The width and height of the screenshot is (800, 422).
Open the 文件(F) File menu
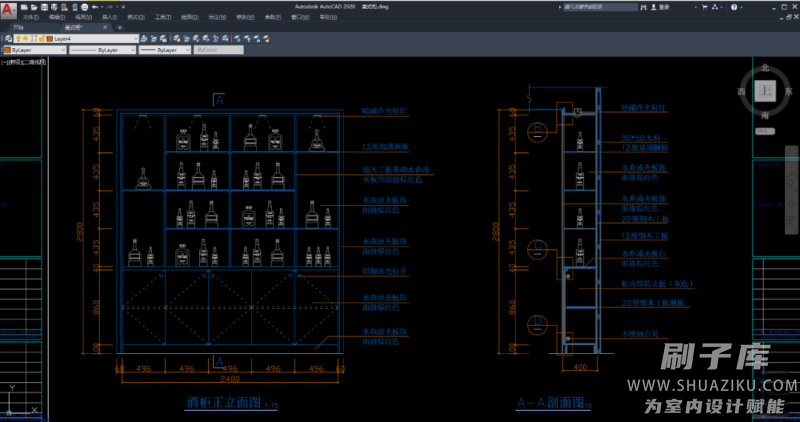[x=31, y=17]
